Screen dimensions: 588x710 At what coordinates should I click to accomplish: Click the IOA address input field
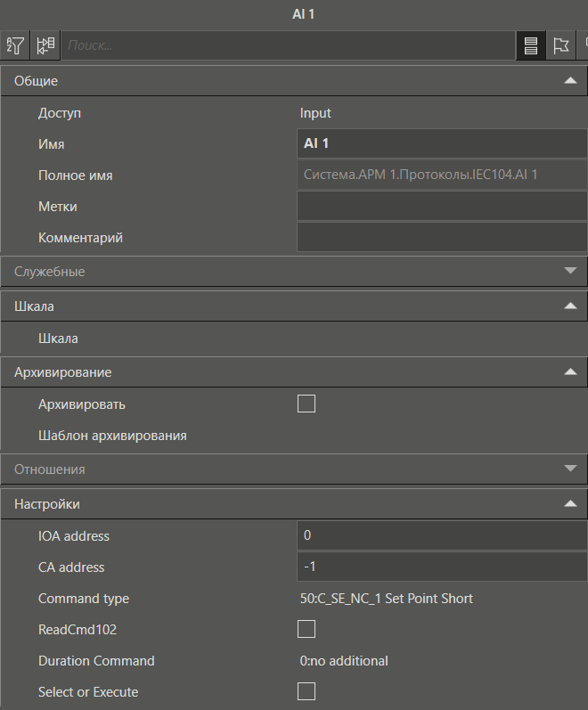point(441,536)
